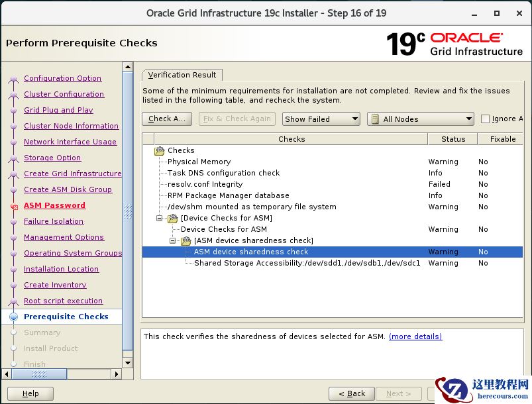
Task: Go to Root script execution step
Action: tap(63, 301)
